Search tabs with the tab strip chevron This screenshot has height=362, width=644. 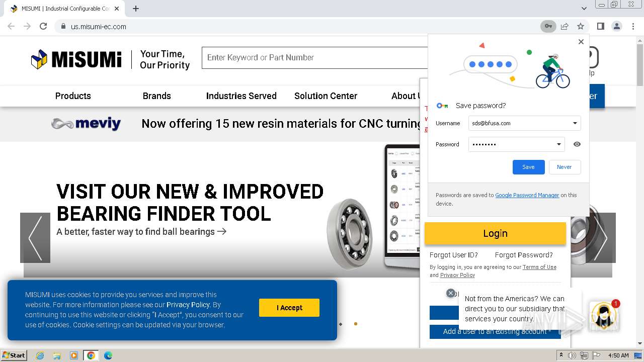[584, 9]
